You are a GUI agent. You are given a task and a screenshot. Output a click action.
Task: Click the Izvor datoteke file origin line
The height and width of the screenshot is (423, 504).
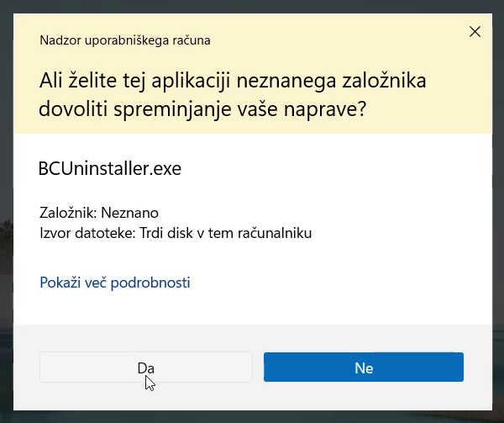(x=176, y=233)
